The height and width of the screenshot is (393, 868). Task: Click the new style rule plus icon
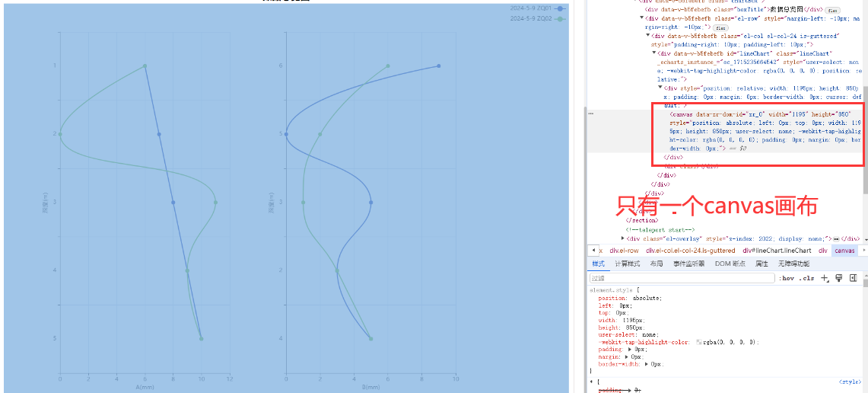tap(825, 279)
